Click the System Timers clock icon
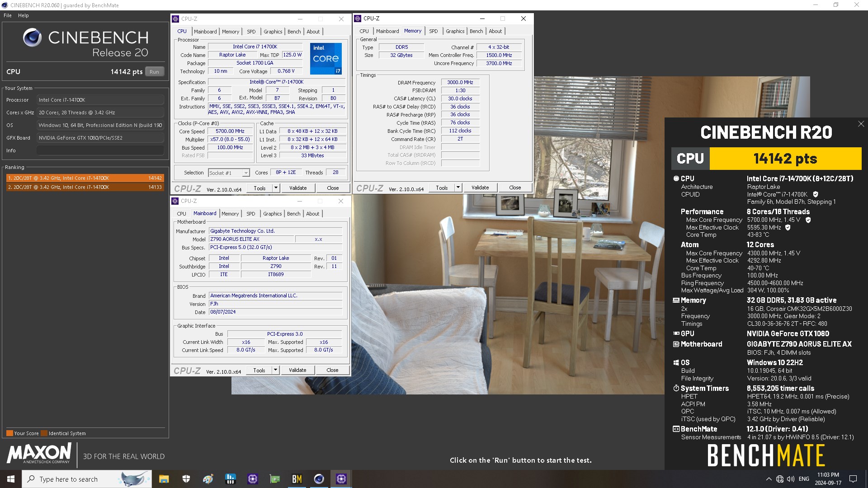 (x=676, y=388)
